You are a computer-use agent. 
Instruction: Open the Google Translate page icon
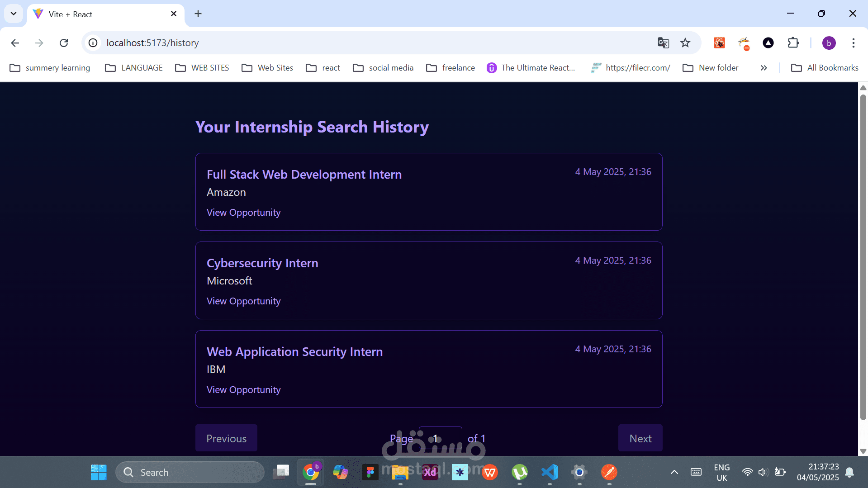[663, 43]
